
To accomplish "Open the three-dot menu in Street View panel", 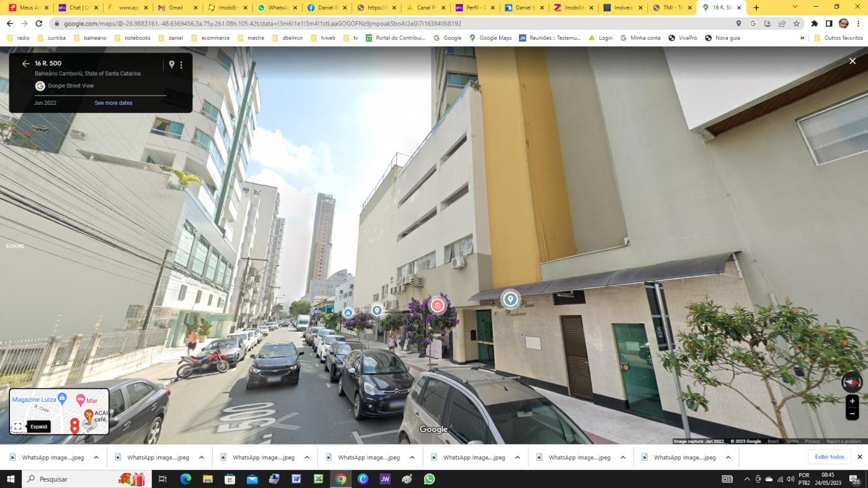I will coord(181,65).
